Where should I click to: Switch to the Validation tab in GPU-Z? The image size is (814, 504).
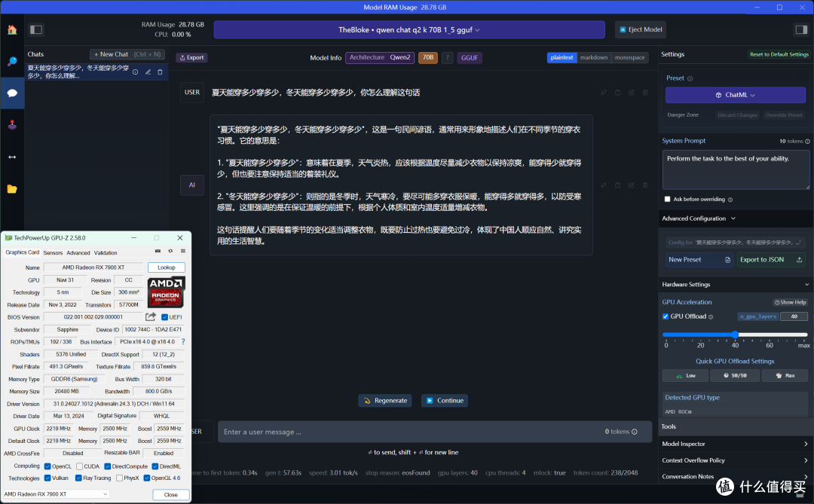coord(106,253)
